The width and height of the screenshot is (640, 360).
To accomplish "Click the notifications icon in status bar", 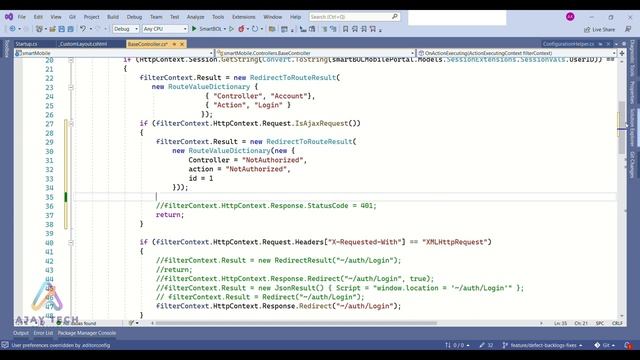I will pos(628,345).
